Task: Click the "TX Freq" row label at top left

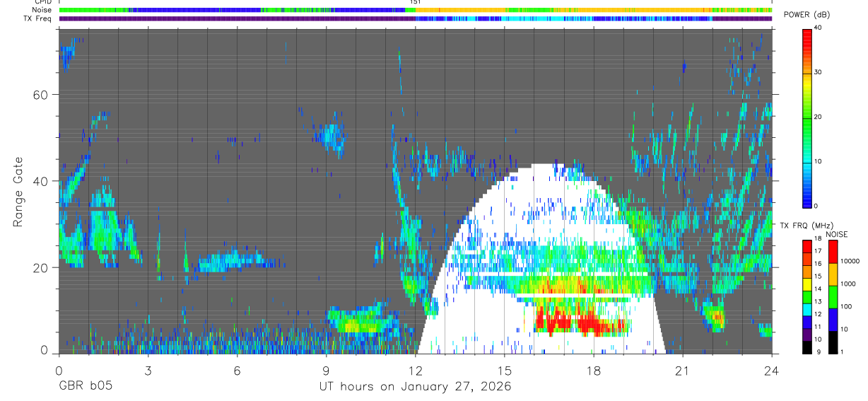Action: pos(38,18)
